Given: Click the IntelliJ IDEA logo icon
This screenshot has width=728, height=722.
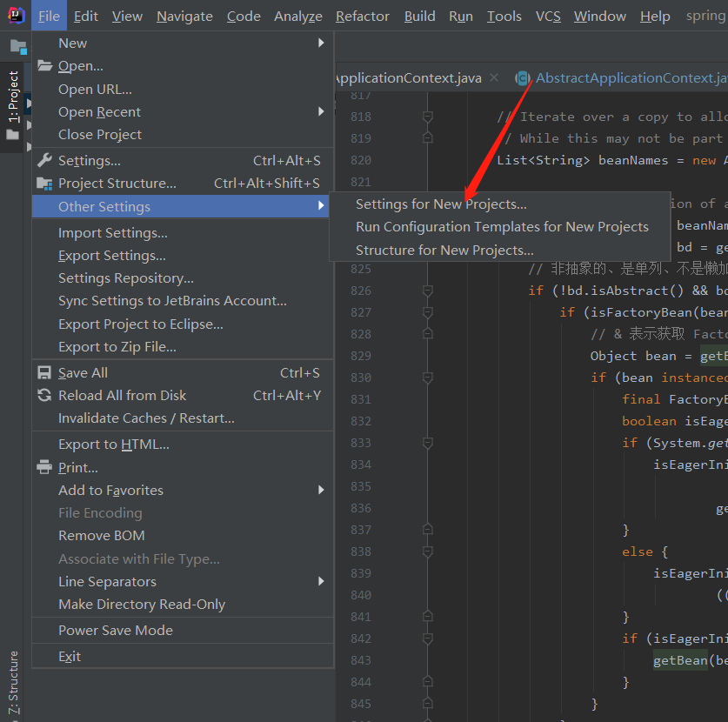Looking at the screenshot, I should [17, 16].
